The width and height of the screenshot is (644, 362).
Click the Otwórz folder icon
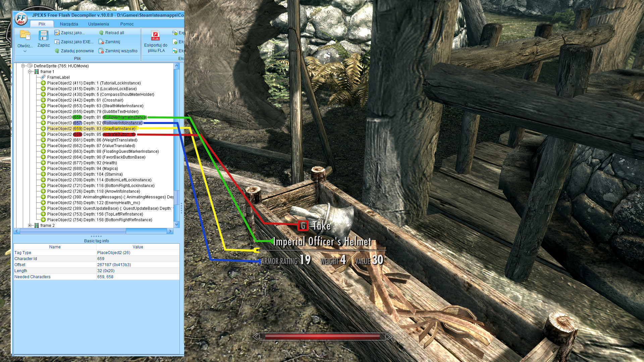tap(25, 35)
